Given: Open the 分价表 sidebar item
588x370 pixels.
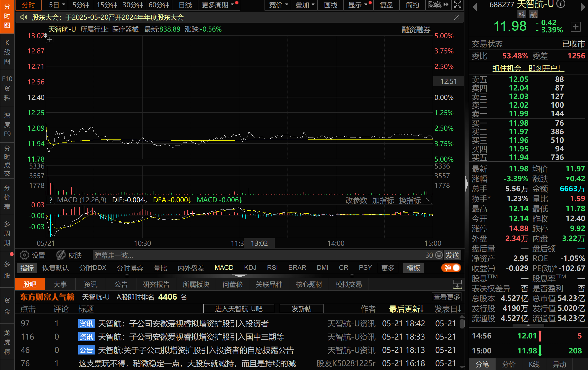Looking at the screenshot, I should (7, 197).
